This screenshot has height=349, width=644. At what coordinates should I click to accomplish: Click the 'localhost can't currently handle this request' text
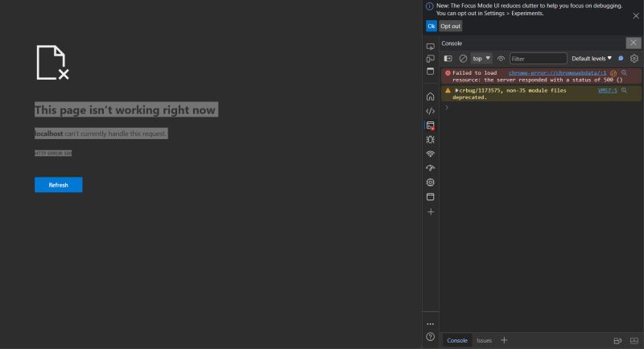tap(101, 133)
